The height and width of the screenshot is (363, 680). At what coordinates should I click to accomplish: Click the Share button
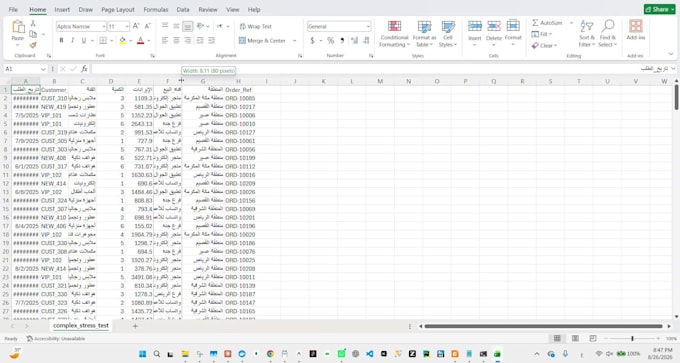click(659, 9)
